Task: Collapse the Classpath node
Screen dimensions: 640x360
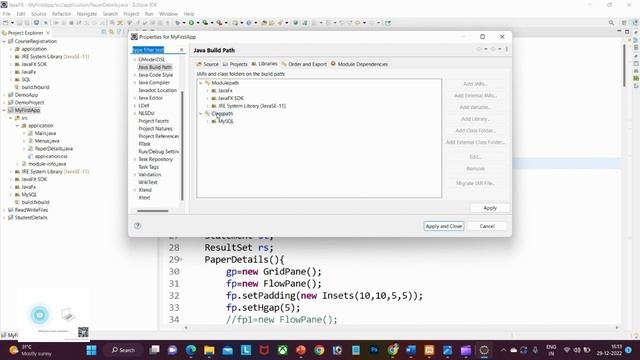Action: click(x=200, y=113)
